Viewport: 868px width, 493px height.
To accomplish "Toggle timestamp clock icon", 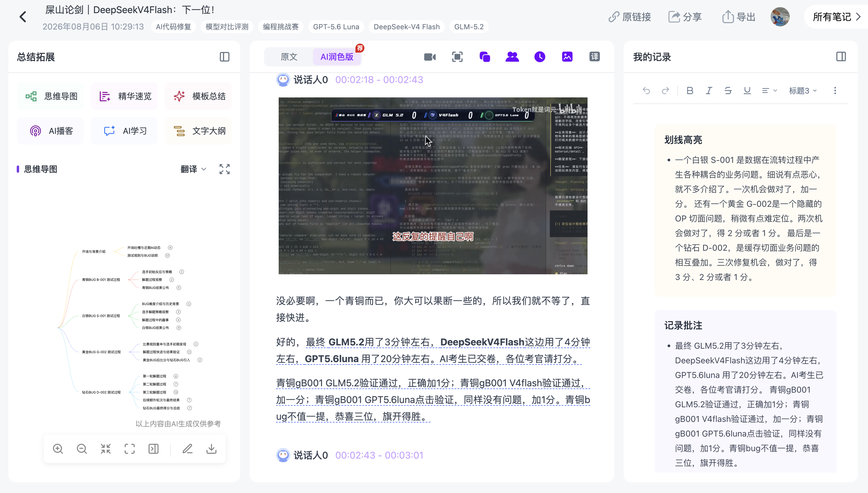I will tap(540, 56).
